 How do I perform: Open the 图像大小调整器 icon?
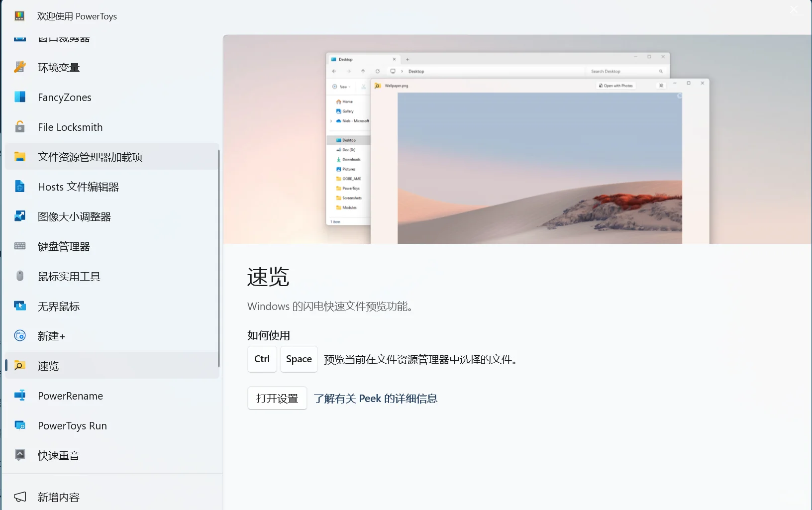20,216
